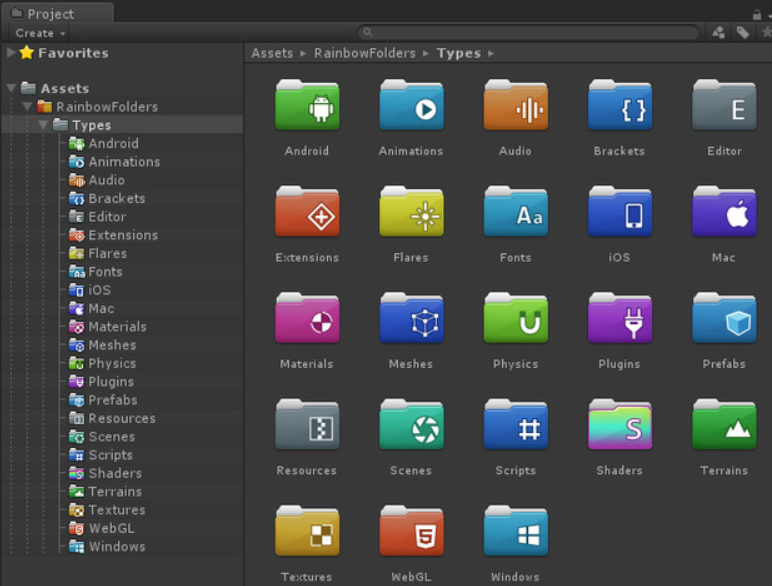This screenshot has height=586, width=772.
Task: Select the Types row in the tree
Action: click(122, 125)
